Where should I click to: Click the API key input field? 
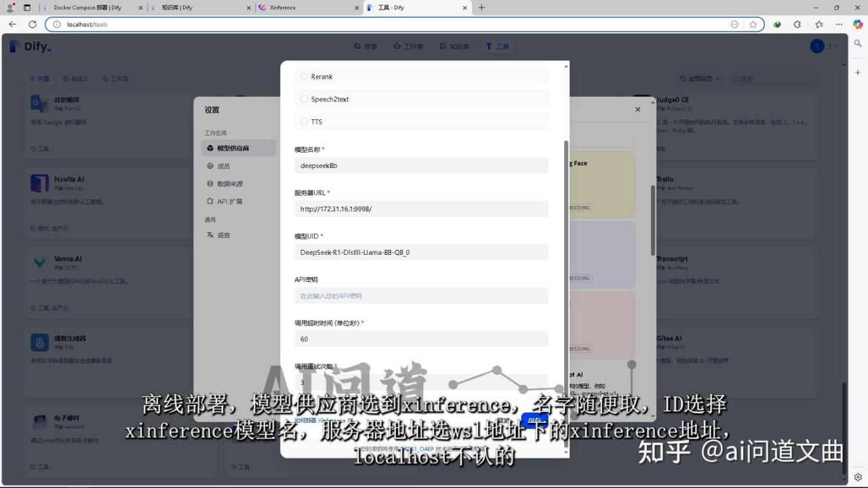point(421,296)
